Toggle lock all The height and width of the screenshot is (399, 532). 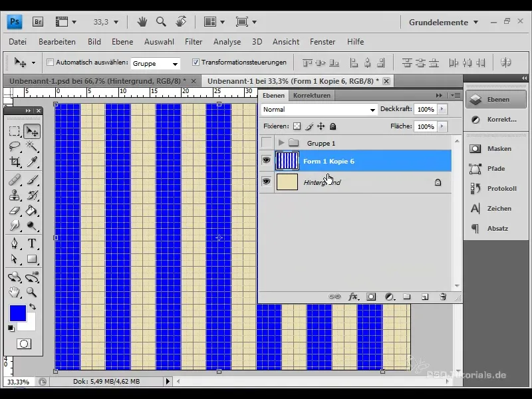coord(333,126)
